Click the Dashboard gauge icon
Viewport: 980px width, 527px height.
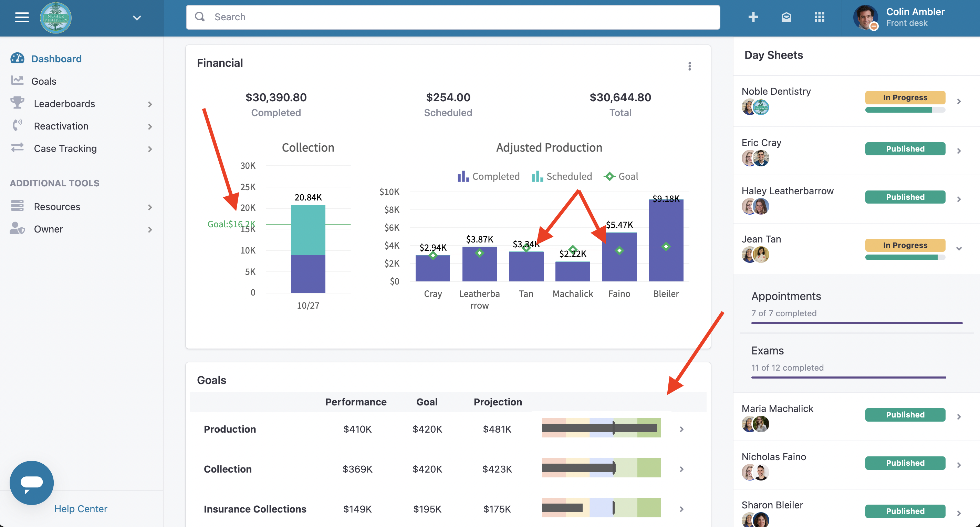pyautogui.click(x=18, y=58)
